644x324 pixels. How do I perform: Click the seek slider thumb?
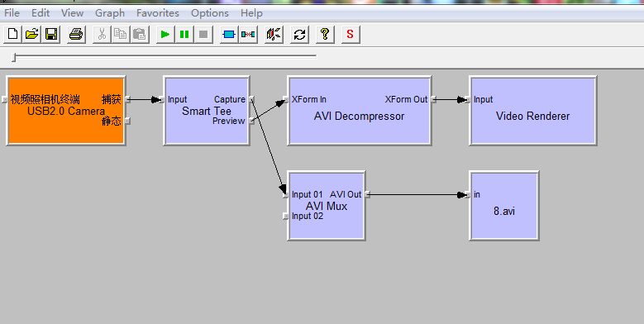point(13,57)
